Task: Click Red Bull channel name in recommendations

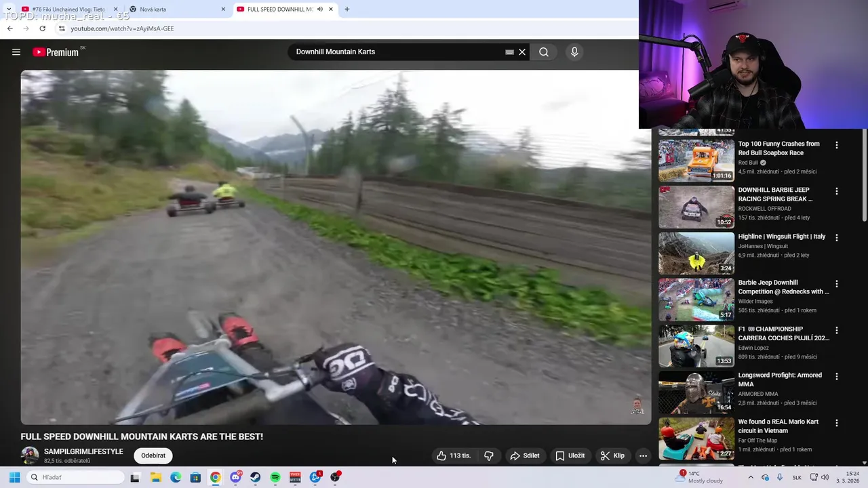Action: (x=748, y=163)
